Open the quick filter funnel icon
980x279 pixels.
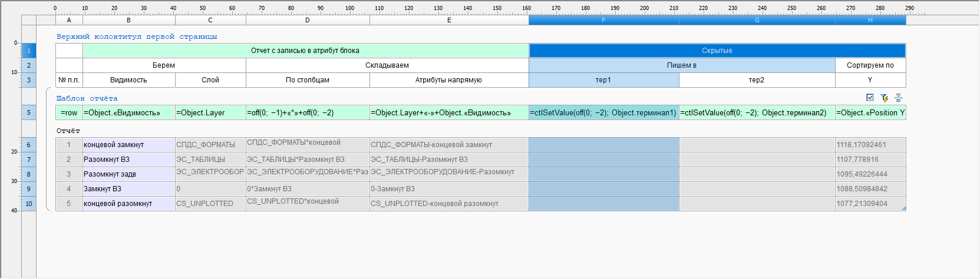pyautogui.click(x=884, y=98)
